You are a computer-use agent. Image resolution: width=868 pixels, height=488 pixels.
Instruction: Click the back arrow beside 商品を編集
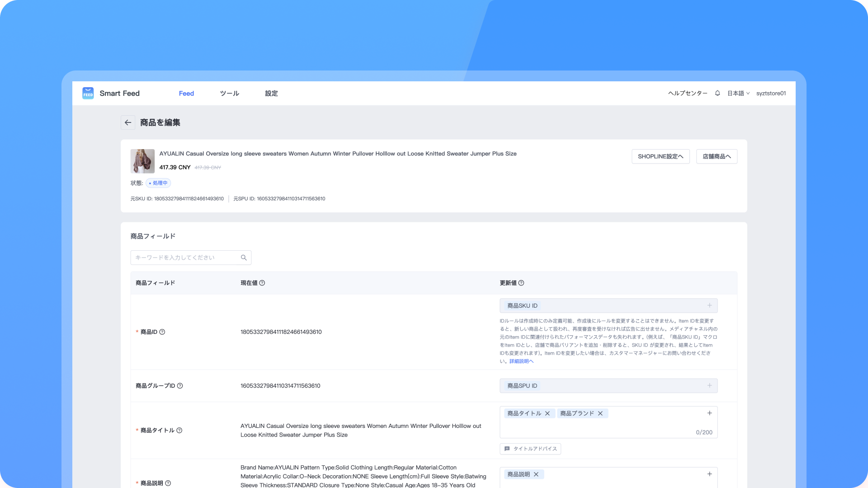click(128, 122)
